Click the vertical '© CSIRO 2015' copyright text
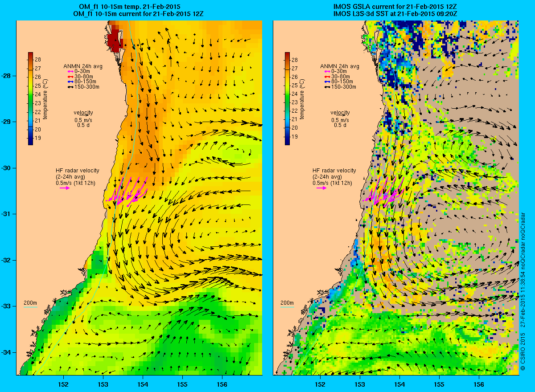535x392 pixels. click(x=523, y=351)
